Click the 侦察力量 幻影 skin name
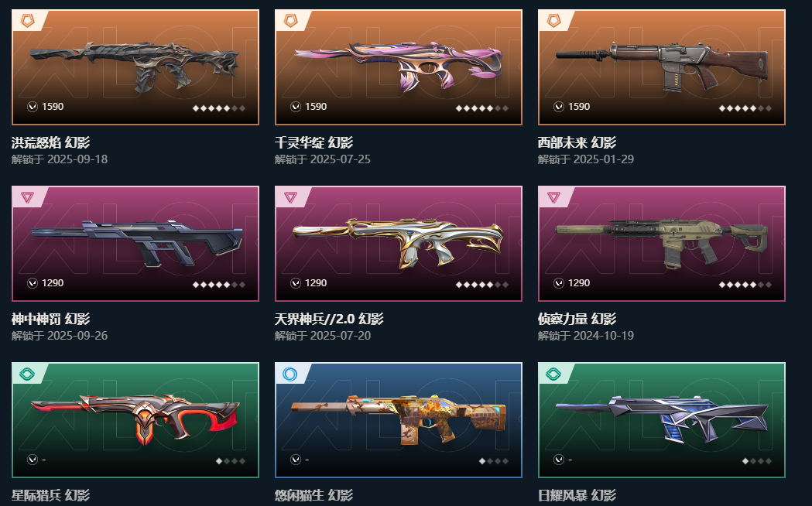The width and height of the screenshot is (812, 506). click(577, 319)
